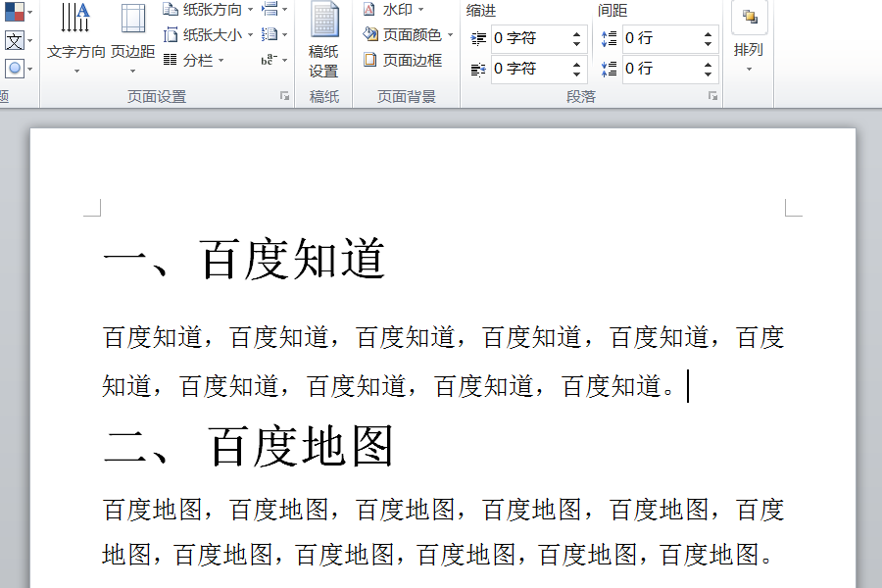Open the Margins (页边距) menu
The height and width of the screenshot is (588, 882).
(132, 38)
